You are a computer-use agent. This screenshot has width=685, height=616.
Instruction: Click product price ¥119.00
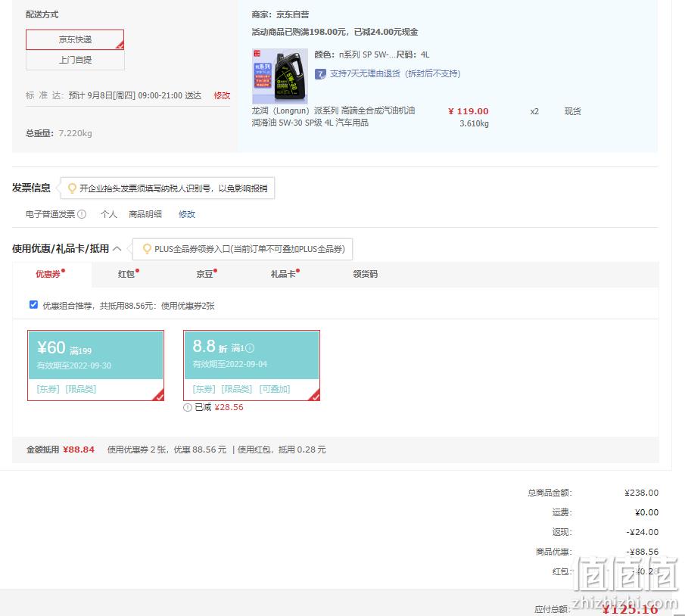click(469, 111)
